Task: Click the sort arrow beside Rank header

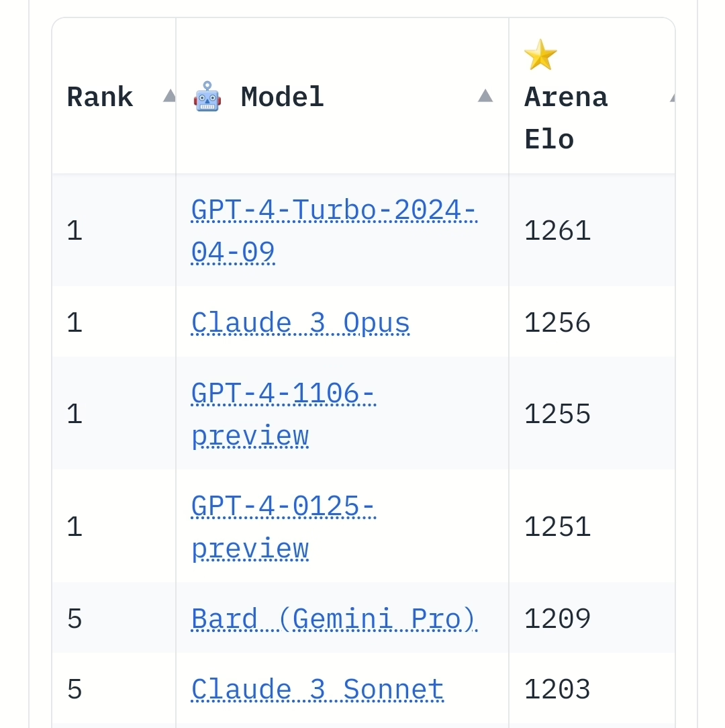Action: 169,96
